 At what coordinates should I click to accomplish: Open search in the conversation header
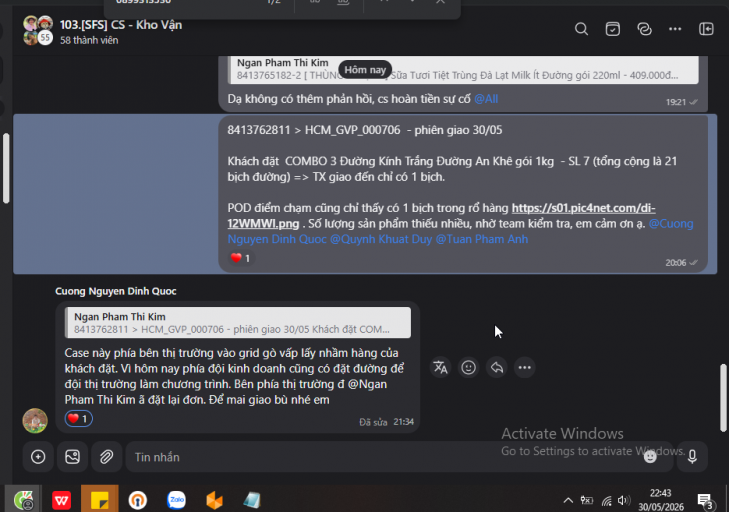coord(581,29)
